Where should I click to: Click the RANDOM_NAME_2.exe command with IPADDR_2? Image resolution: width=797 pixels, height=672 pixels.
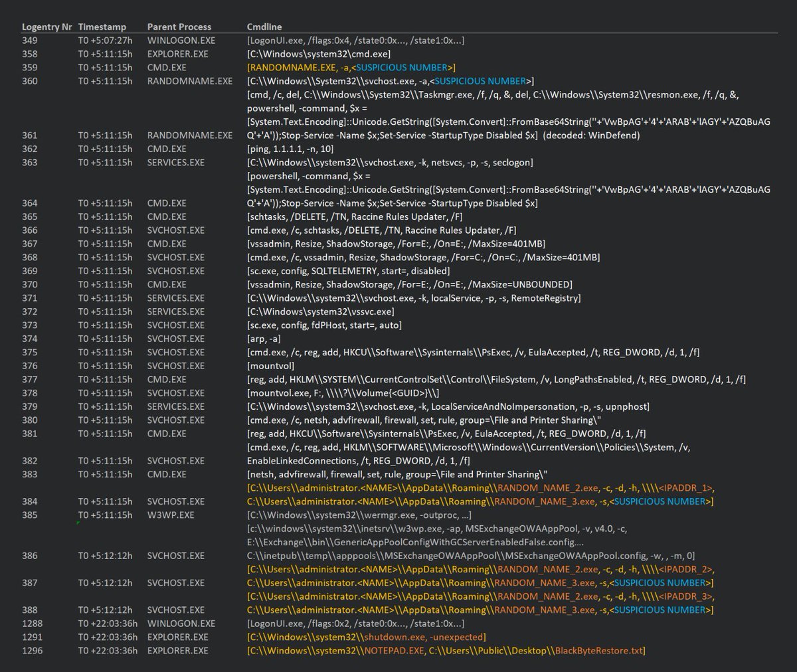(481, 576)
